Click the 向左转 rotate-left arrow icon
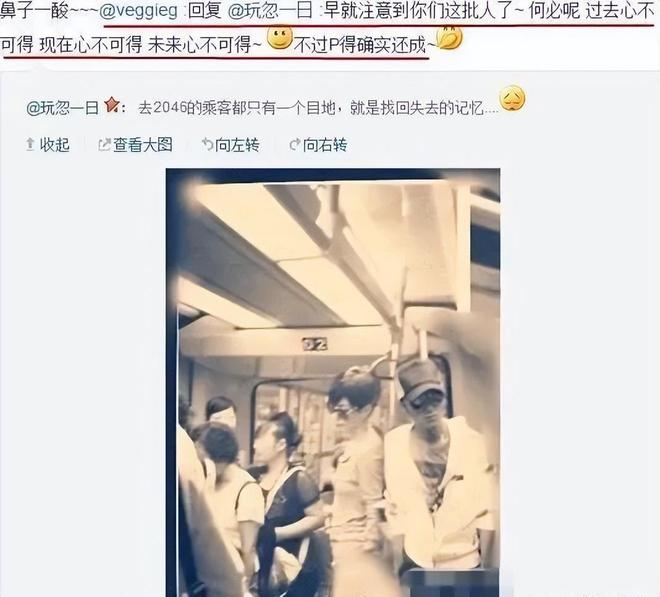Screen dimensions: 660x597 [207, 145]
